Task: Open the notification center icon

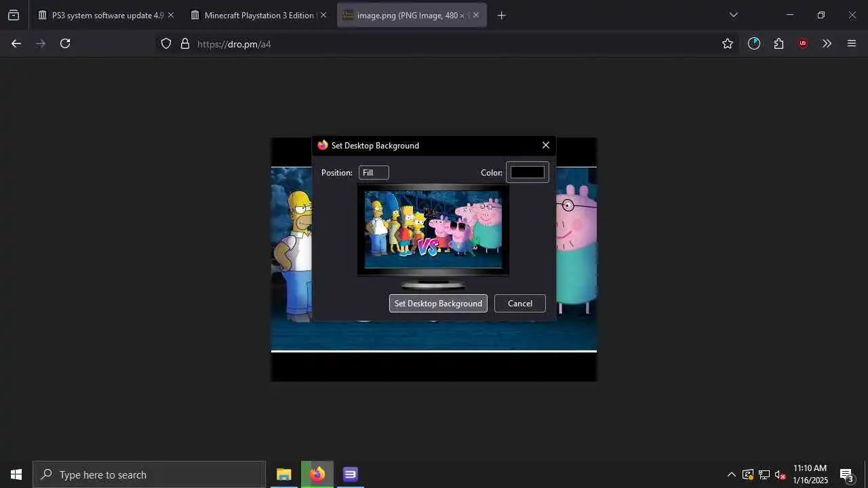Action: (846, 474)
